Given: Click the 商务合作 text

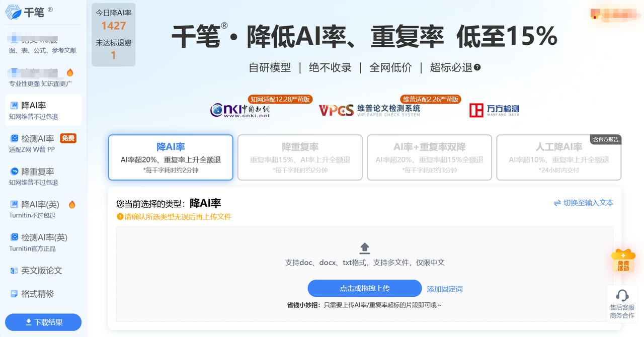Looking at the screenshot, I should click(622, 315).
